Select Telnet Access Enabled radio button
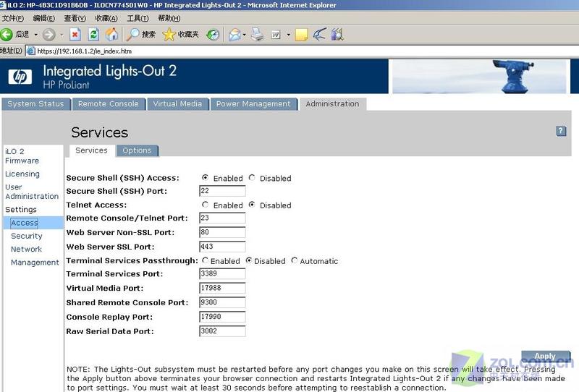579x392 pixels. (205, 205)
